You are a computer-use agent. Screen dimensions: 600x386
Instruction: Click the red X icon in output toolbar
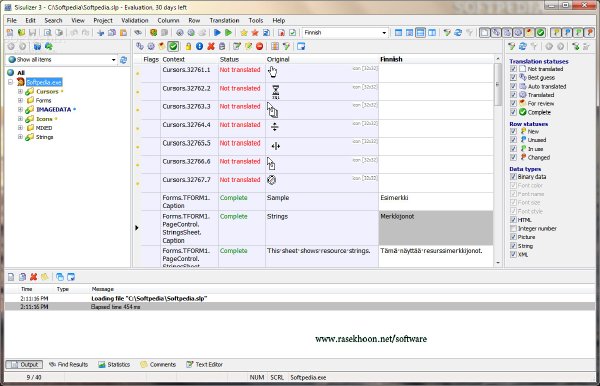coord(33,277)
